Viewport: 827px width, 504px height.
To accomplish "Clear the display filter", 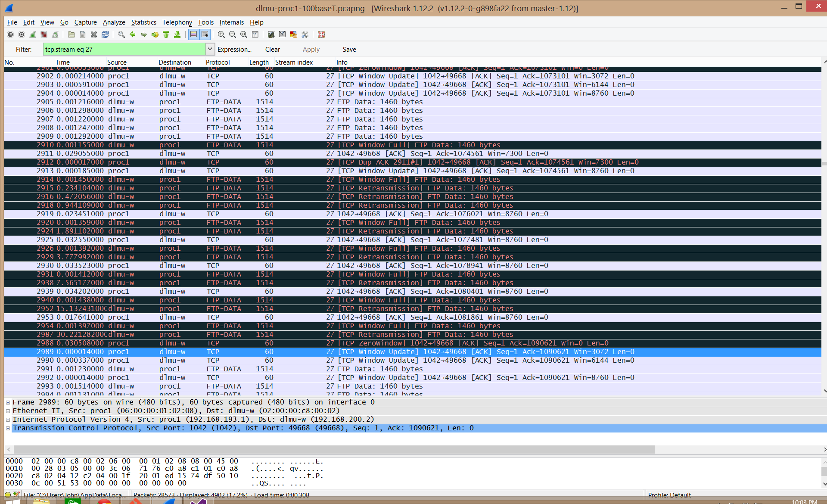I will coord(272,50).
